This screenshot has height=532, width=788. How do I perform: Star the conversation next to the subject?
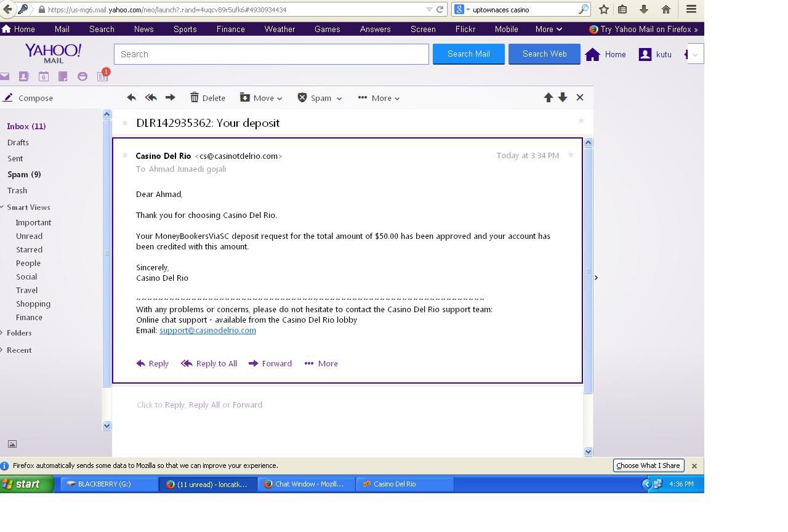(581, 121)
